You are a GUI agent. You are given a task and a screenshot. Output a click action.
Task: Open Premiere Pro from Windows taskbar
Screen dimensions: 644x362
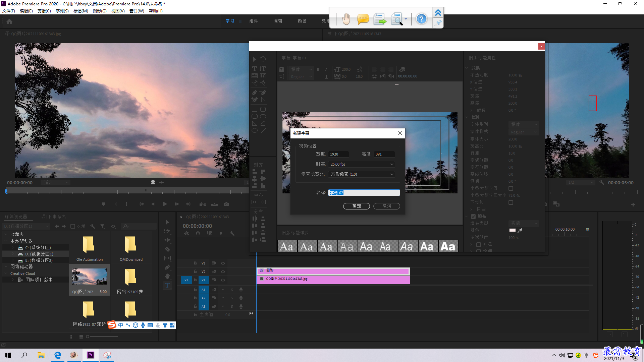click(90, 355)
